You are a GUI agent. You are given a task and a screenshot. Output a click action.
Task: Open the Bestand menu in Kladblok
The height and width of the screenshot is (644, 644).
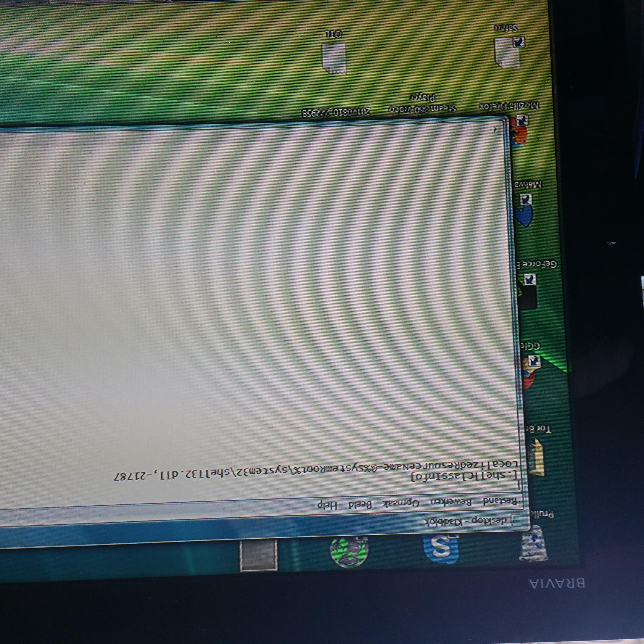(500, 501)
